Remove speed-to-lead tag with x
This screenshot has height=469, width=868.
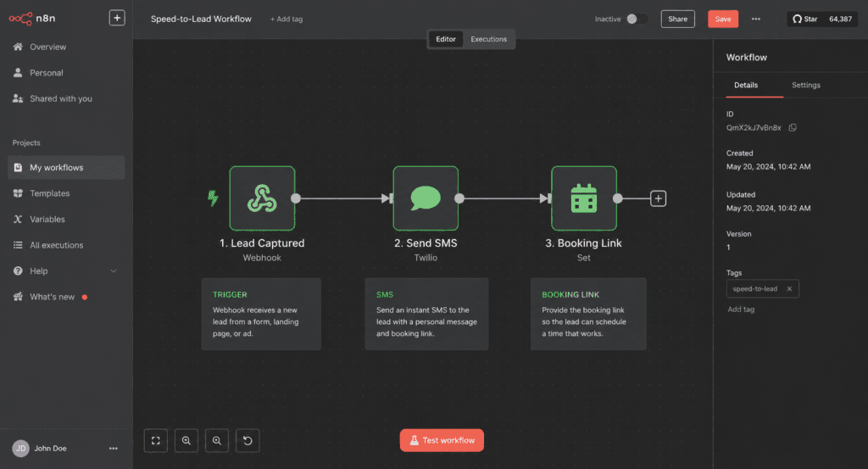789,289
